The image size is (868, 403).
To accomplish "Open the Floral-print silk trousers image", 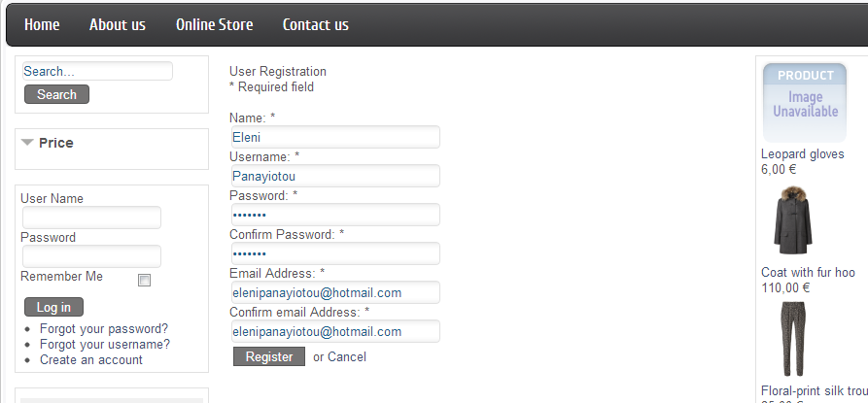I will coord(793,339).
